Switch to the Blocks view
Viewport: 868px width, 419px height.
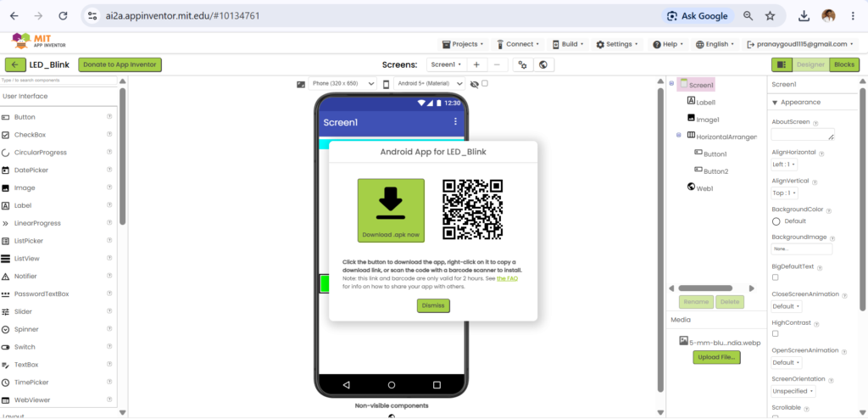(844, 64)
